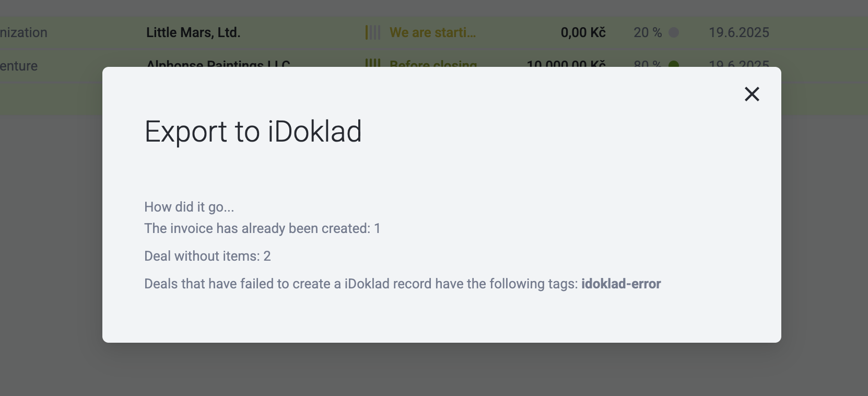This screenshot has width=868, height=396.
Task: Click the gray status dot next to 20 %
Action: pos(675,32)
